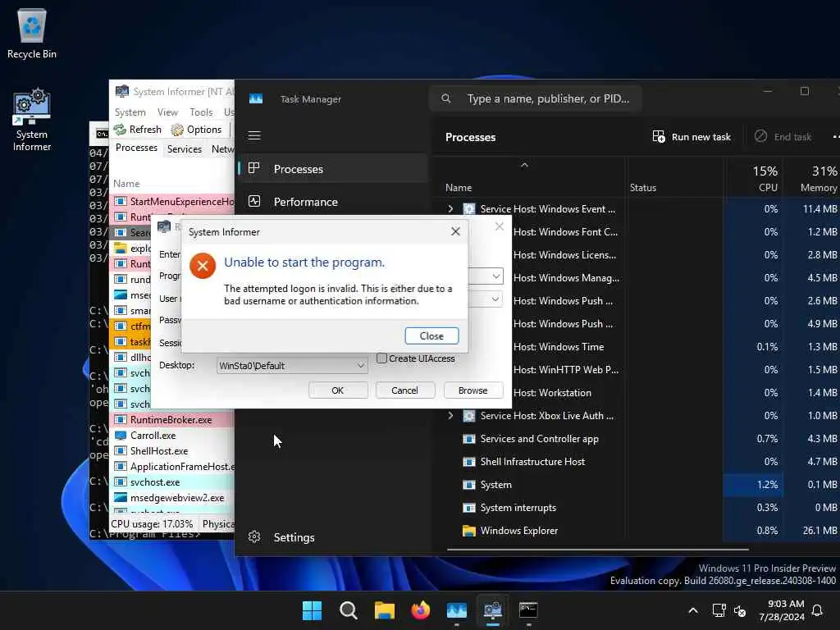Launch Firefox from the taskbar

tap(421, 610)
